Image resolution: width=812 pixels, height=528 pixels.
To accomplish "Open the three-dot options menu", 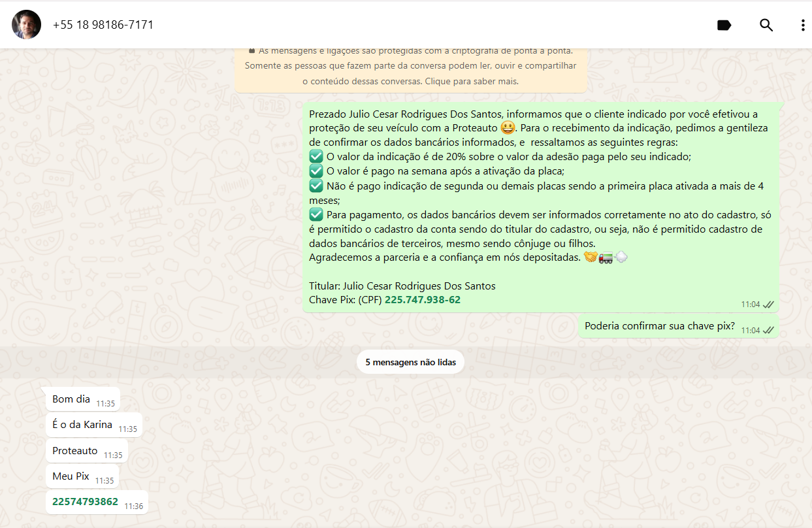I will pyautogui.click(x=803, y=25).
